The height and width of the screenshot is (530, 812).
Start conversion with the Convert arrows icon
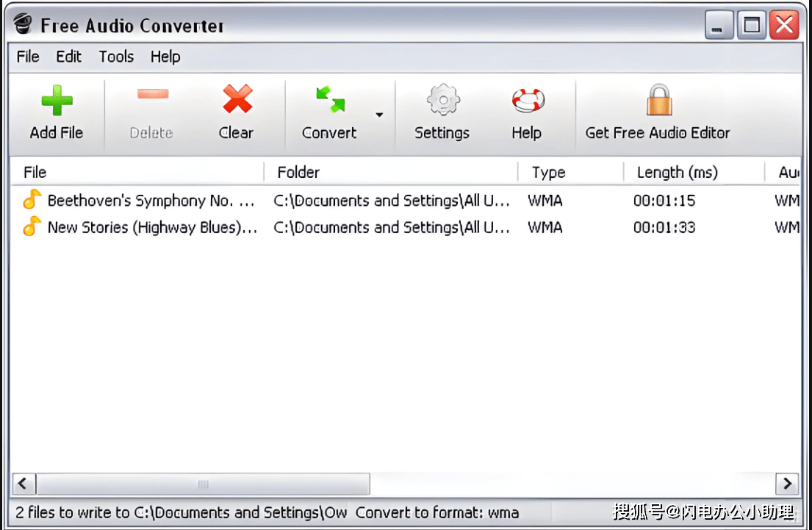tap(331, 99)
